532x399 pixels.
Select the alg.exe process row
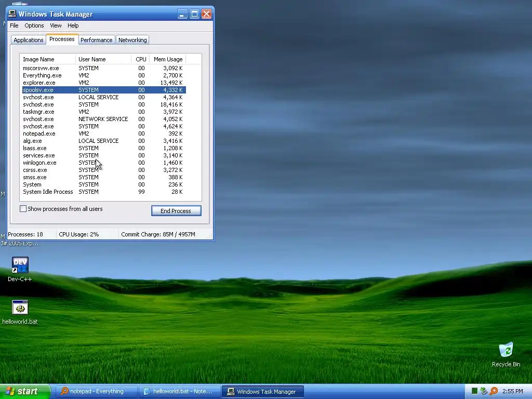104,141
